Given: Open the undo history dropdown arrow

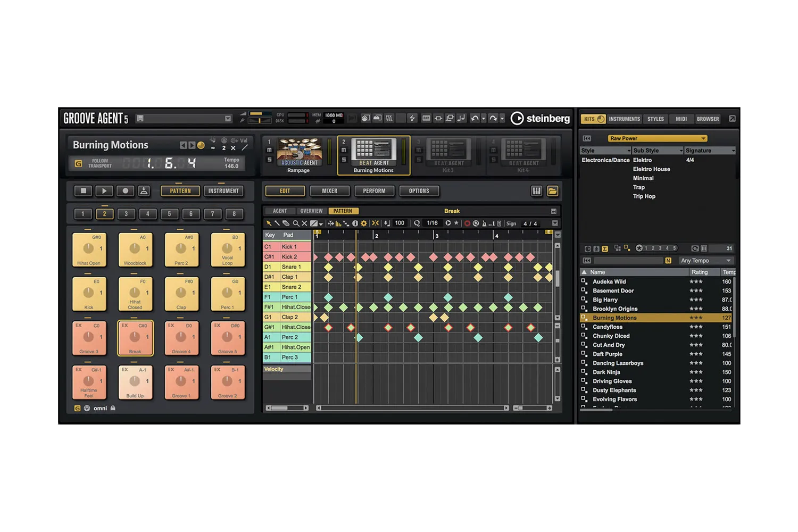Looking at the screenshot, I should pyautogui.click(x=484, y=118).
